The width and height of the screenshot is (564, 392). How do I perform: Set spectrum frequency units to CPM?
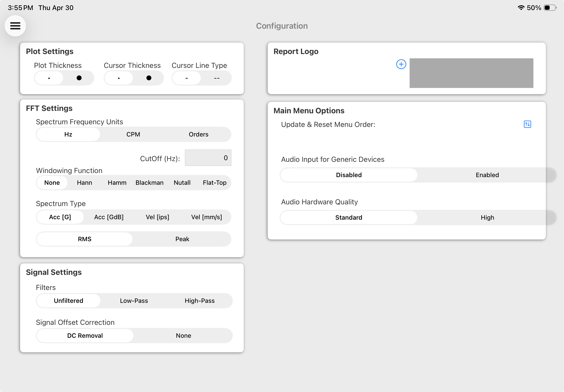133,134
